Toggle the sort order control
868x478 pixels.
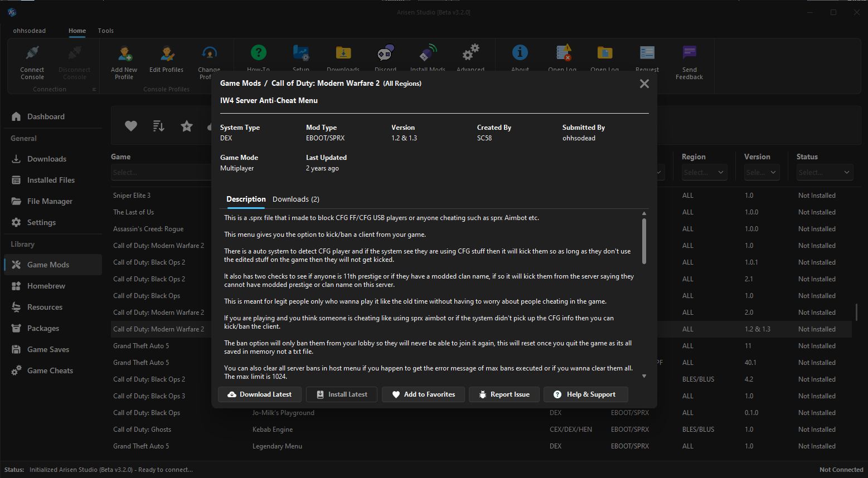point(158,126)
